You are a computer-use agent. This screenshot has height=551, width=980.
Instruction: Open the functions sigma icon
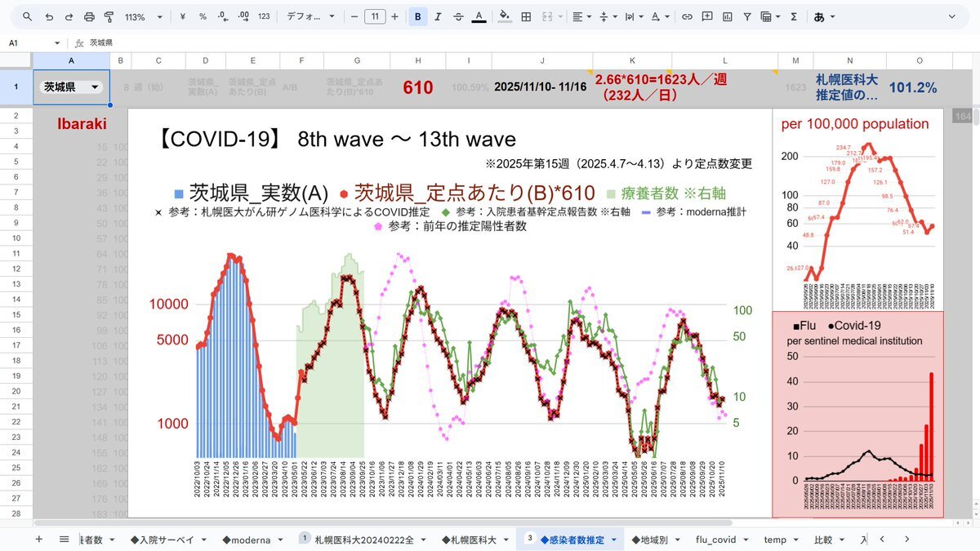pyautogui.click(x=793, y=16)
